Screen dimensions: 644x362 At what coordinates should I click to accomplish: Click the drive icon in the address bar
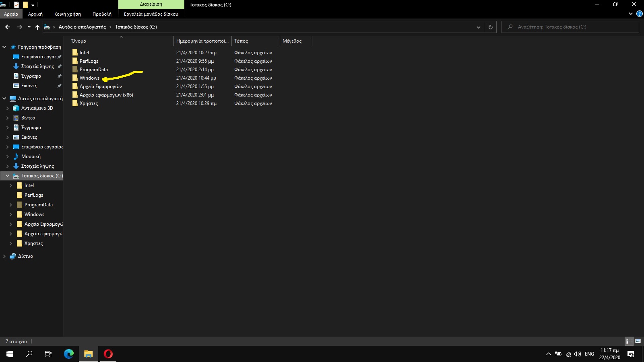pyautogui.click(x=47, y=27)
